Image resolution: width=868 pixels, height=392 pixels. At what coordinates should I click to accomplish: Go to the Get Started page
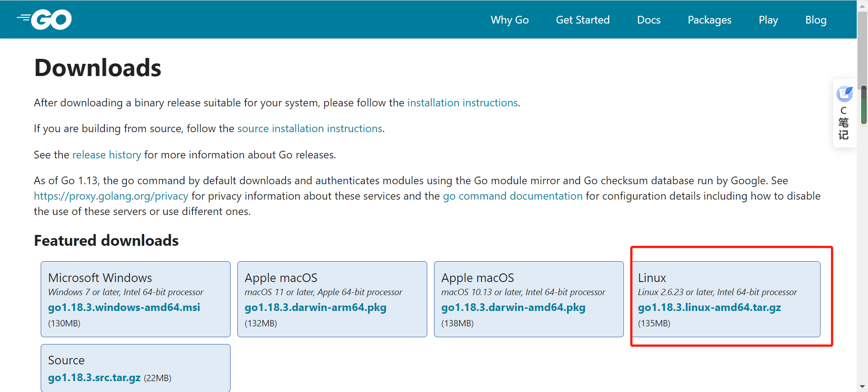point(582,20)
